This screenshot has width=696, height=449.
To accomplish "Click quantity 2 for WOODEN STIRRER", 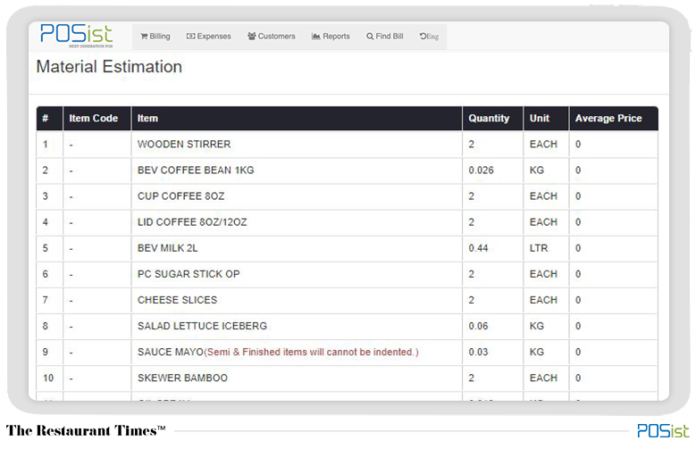I will [471, 144].
